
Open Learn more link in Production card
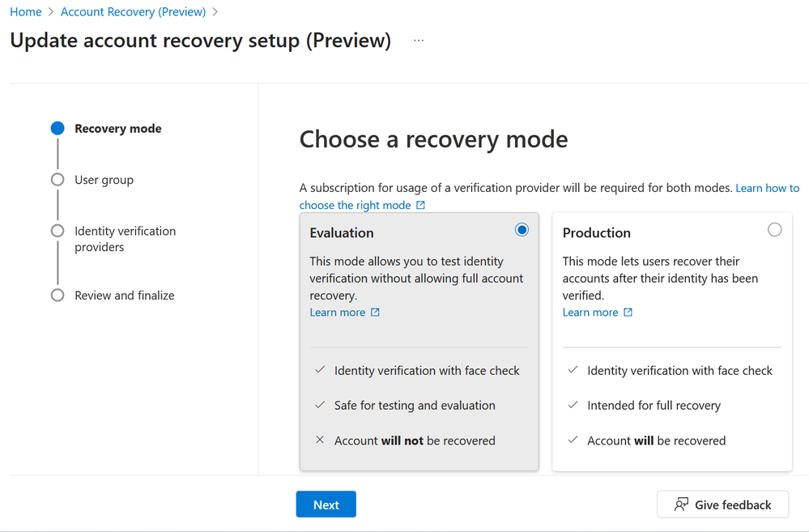(x=590, y=313)
